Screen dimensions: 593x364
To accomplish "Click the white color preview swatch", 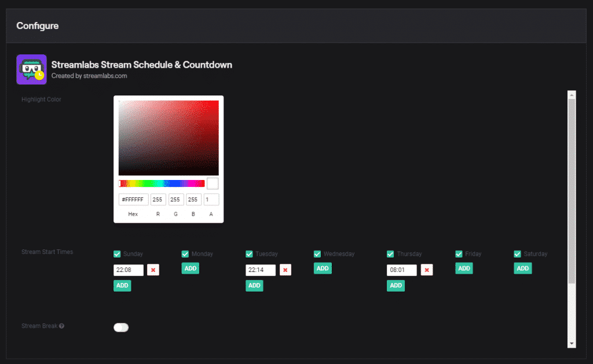I will click(x=211, y=183).
